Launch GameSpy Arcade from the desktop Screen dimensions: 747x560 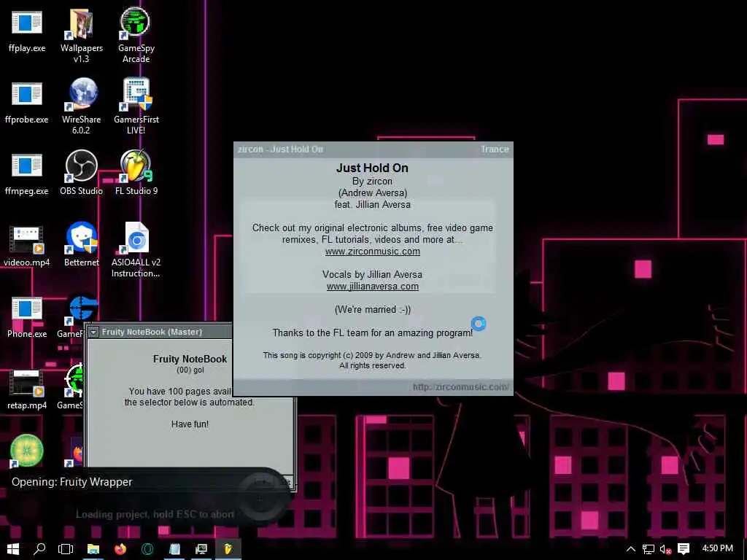click(136, 35)
